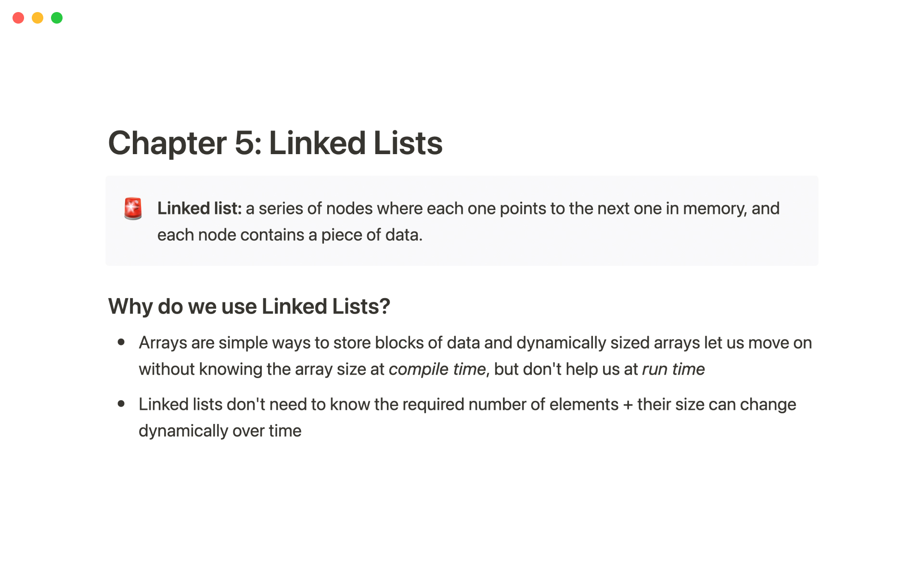Click the italic 'run time' text
Screen dimensions: 924x578
(673, 369)
